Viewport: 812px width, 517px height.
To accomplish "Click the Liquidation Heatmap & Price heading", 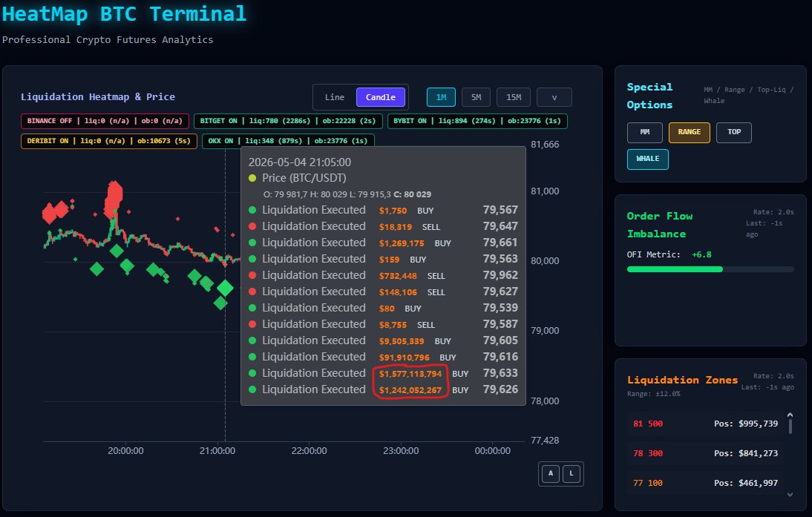I will tap(98, 96).
